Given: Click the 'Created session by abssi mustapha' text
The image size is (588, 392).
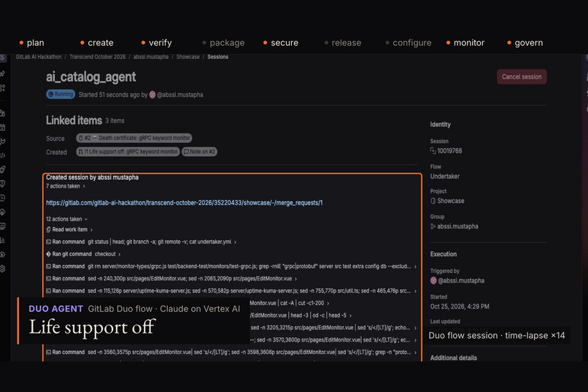Looking at the screenshot, I should [92, 177].
